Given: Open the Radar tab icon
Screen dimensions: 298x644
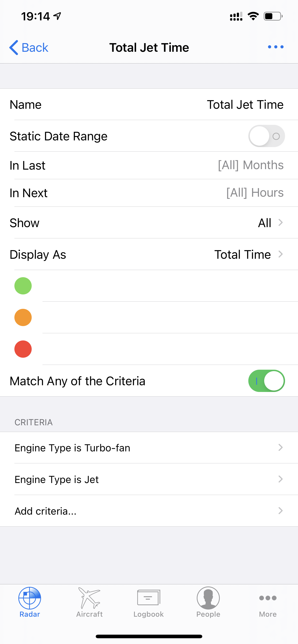Looking at the screenshot, I should (30, 598).
